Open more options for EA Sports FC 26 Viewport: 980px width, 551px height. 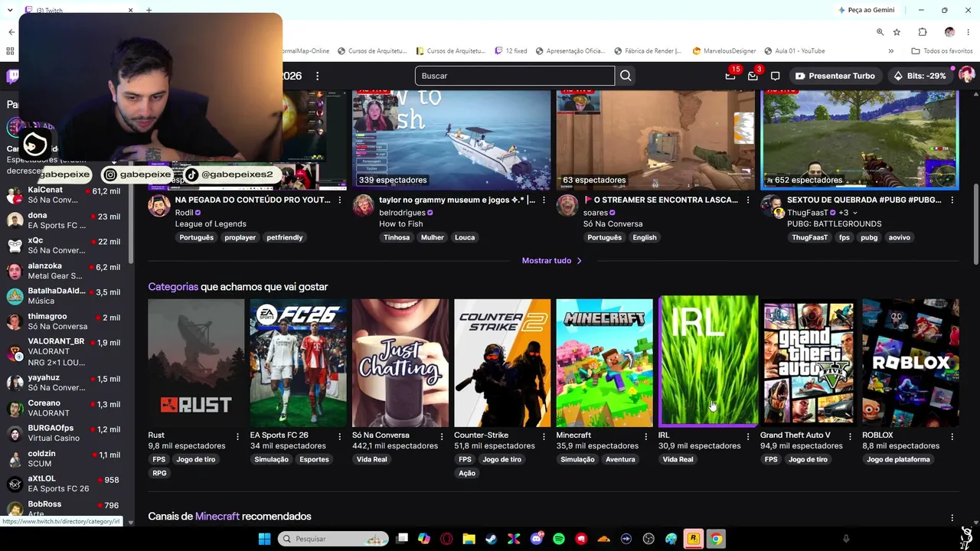(x=339, y=436)
